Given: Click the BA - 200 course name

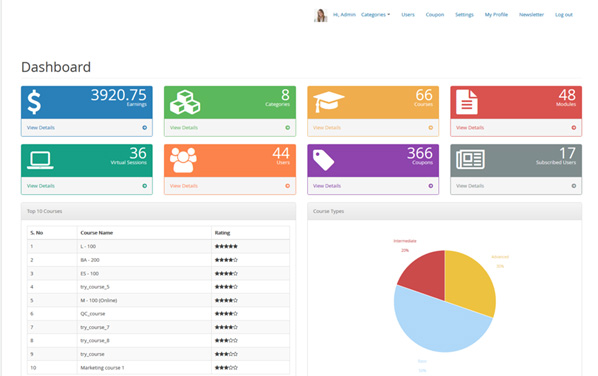Looking at the screenshot, I should 90,260.
